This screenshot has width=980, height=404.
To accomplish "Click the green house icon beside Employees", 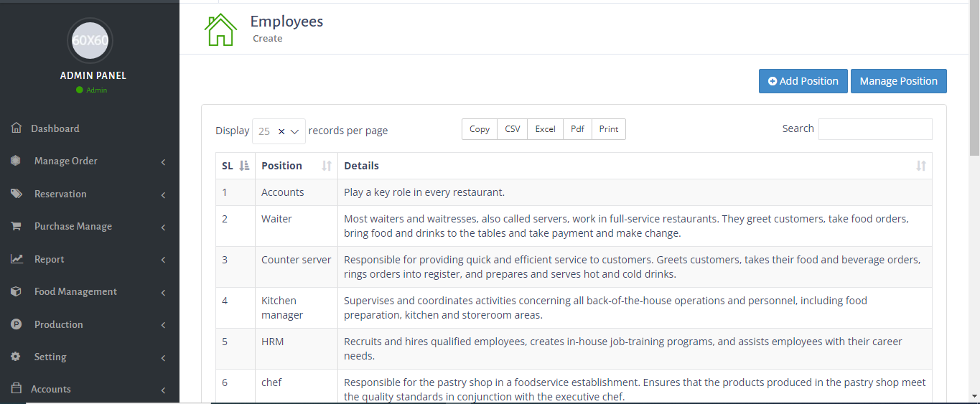I will tap(220, 29).
